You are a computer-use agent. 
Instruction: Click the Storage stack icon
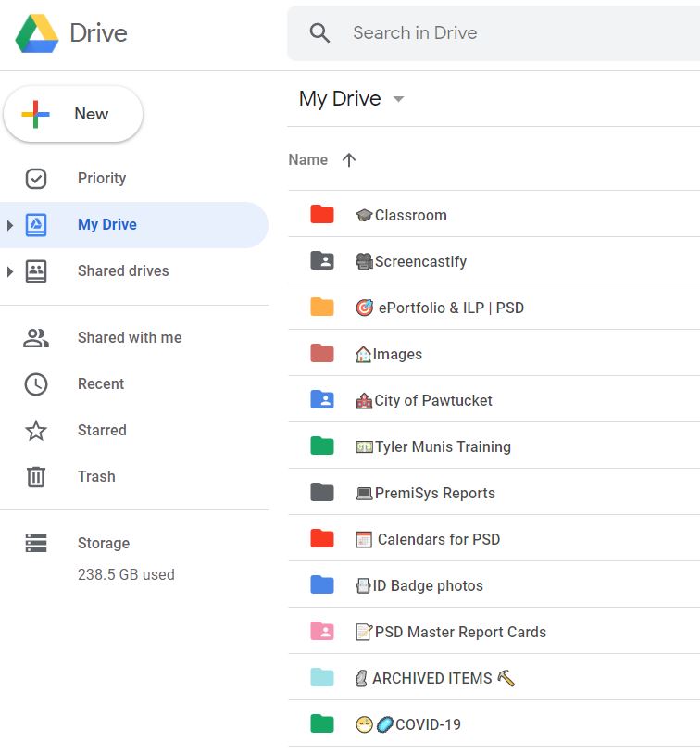(x=36, y=543)
